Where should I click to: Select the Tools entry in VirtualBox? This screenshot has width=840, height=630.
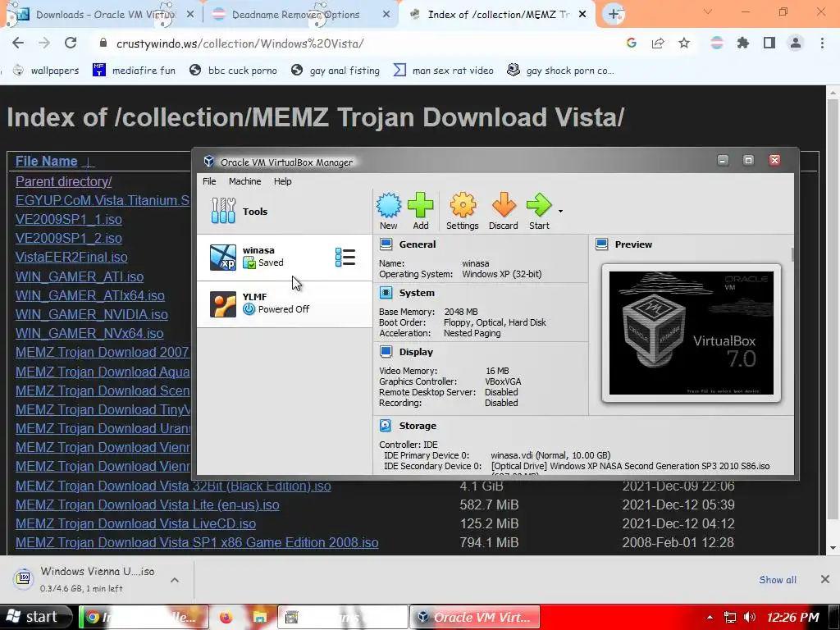(x=284, y=211)
